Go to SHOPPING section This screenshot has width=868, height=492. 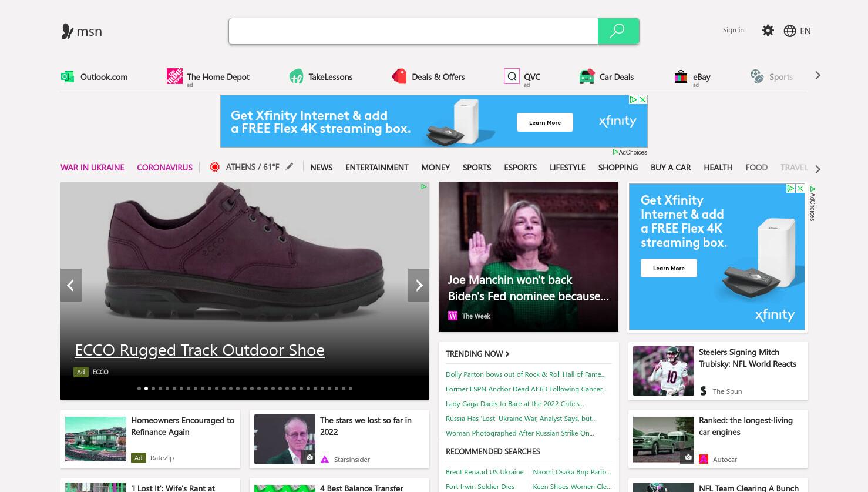tap(618, 168)
